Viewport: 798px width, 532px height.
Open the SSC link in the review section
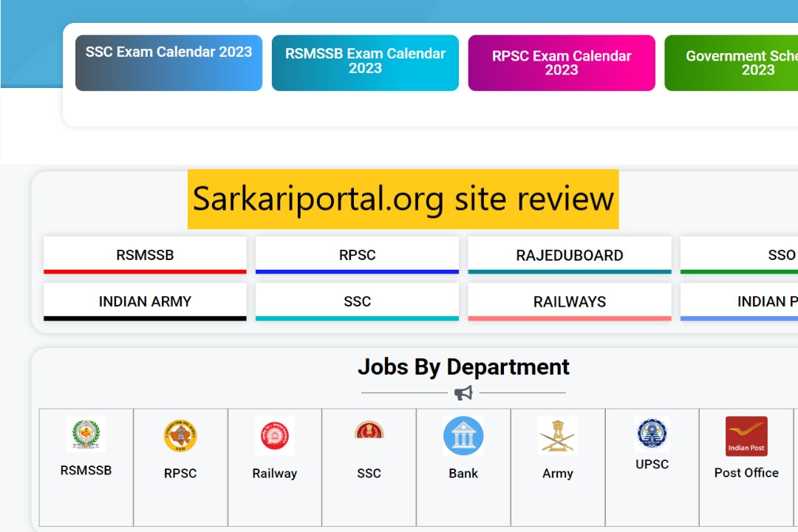357,301
